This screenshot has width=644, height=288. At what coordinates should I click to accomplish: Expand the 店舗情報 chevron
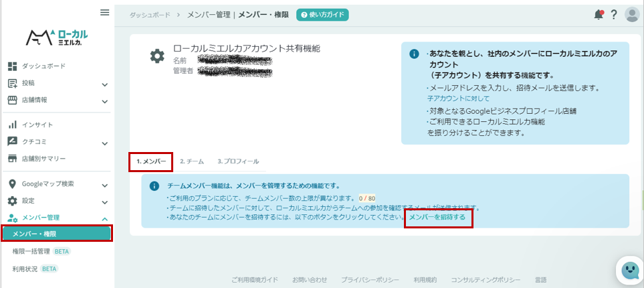[105, 102]
